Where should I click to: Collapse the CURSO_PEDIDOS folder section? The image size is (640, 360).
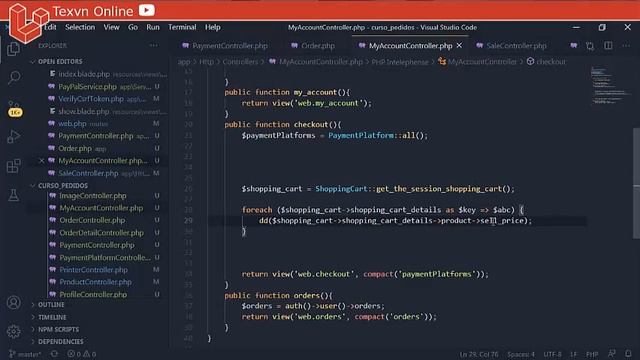[62, 185]
